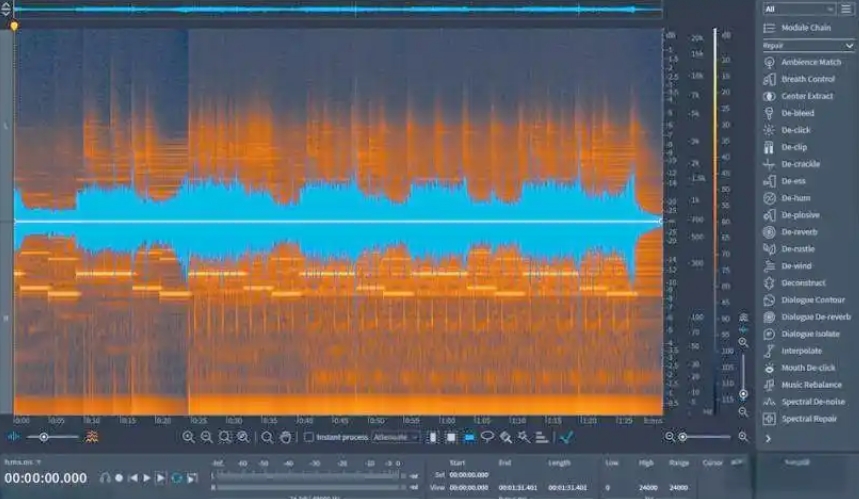The width and height of the screenshot is (859, 499).
Task: Toggle the follow playhead button
Action: tap(192, 478)
